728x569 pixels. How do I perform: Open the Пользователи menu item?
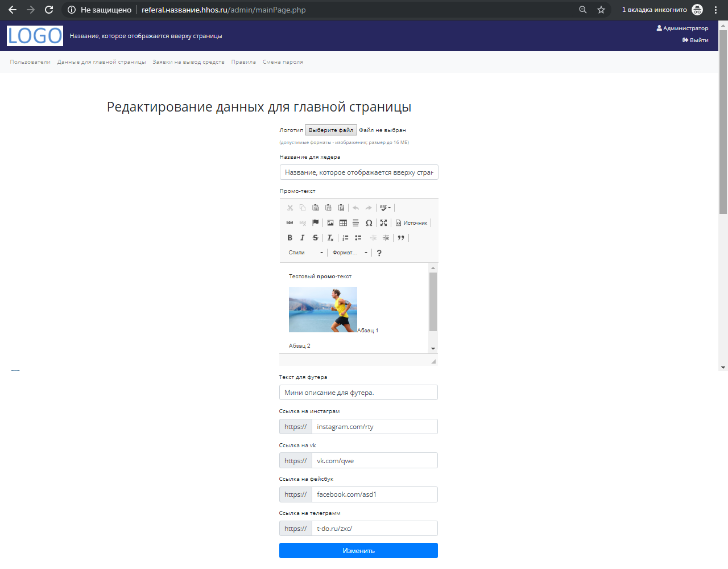(30, 62)
